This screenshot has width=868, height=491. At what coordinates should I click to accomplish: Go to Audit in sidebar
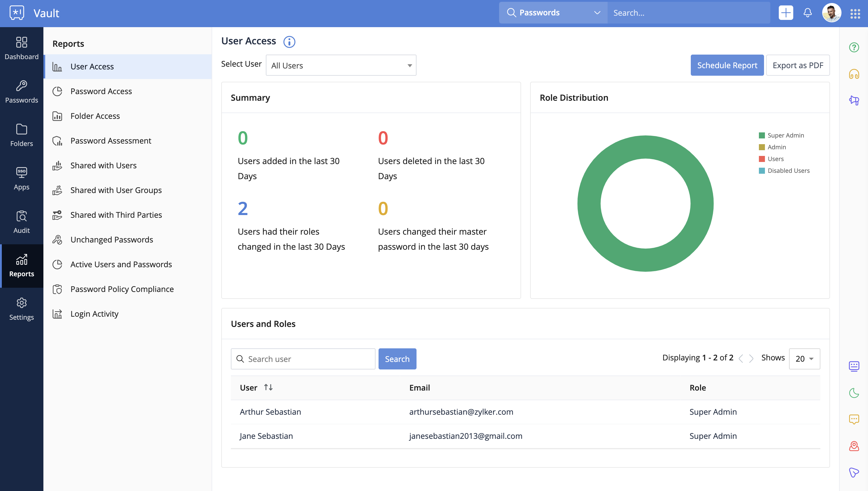point(22,222)
